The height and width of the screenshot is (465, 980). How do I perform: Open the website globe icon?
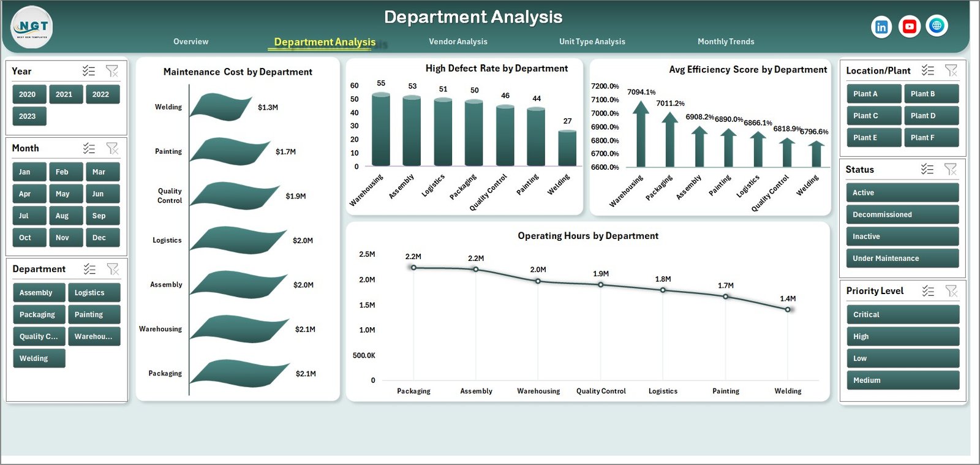[937, 26]
